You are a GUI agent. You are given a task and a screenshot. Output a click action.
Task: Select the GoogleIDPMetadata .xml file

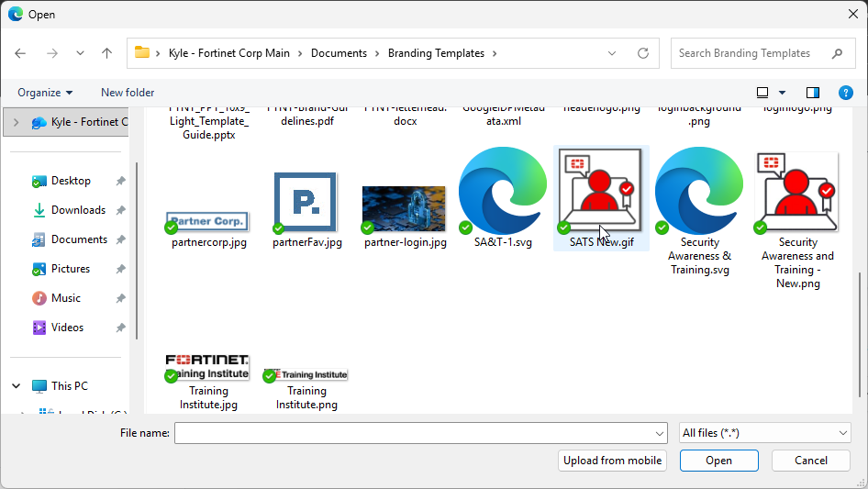point(503,116)
